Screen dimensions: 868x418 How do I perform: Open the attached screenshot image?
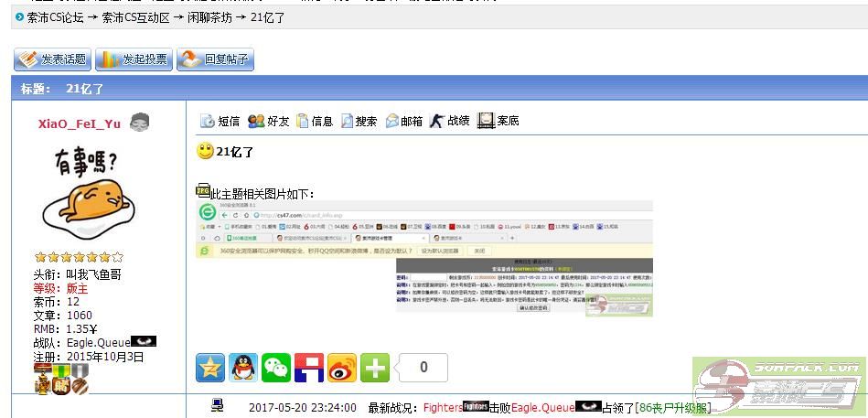(425, 259)
